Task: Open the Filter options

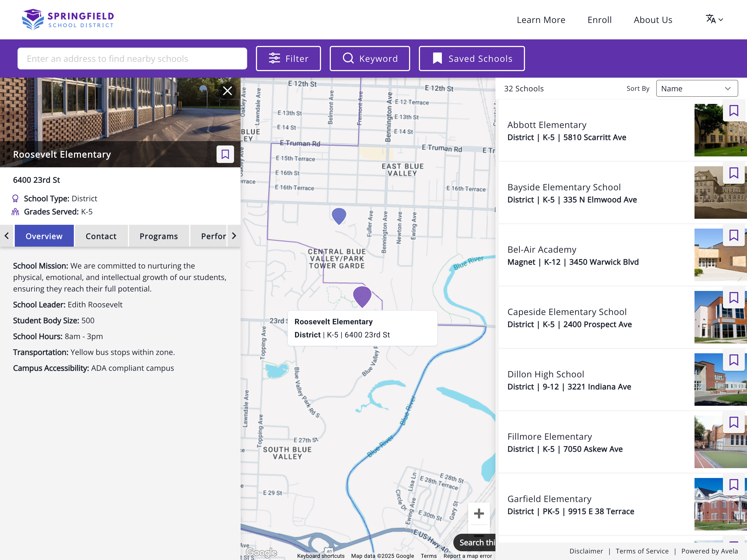Action: tap(288, 58)
